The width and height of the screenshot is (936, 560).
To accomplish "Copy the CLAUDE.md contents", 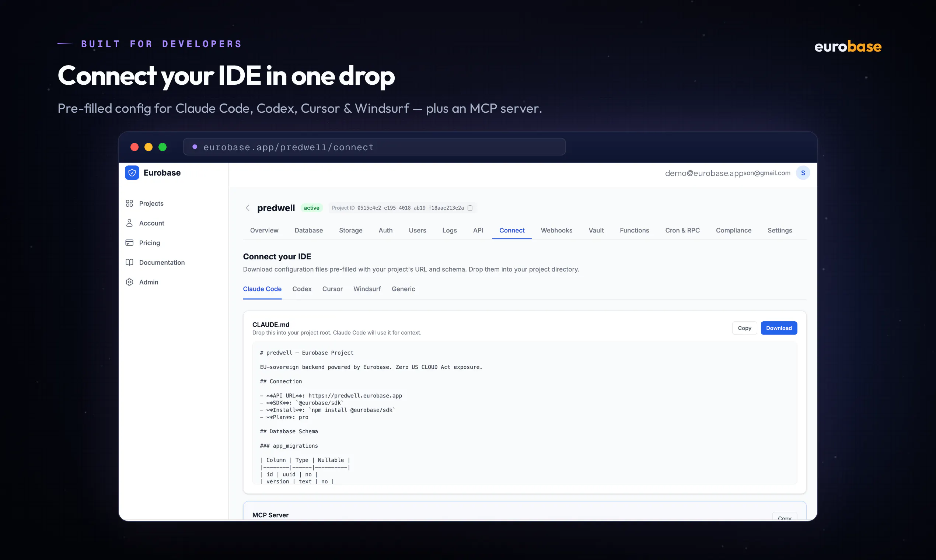I will click(x=744, y=328).
